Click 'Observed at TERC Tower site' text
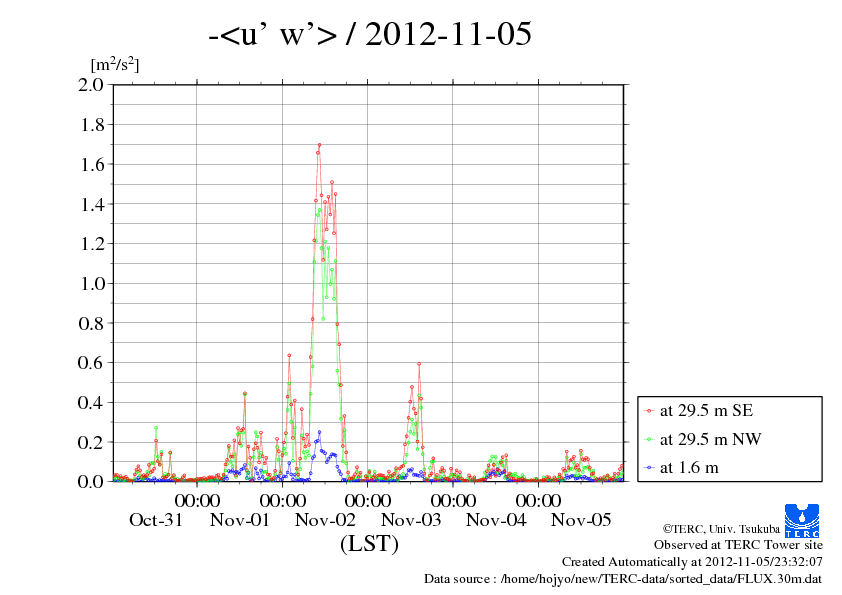 point(738,545)
